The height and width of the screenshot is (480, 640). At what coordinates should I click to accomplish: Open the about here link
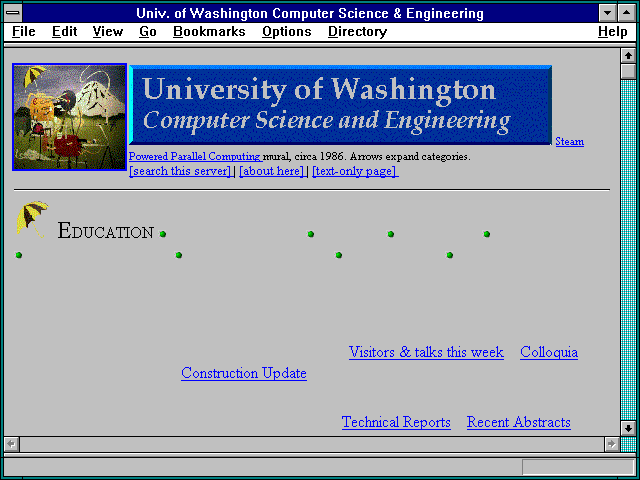click(271, 171)
